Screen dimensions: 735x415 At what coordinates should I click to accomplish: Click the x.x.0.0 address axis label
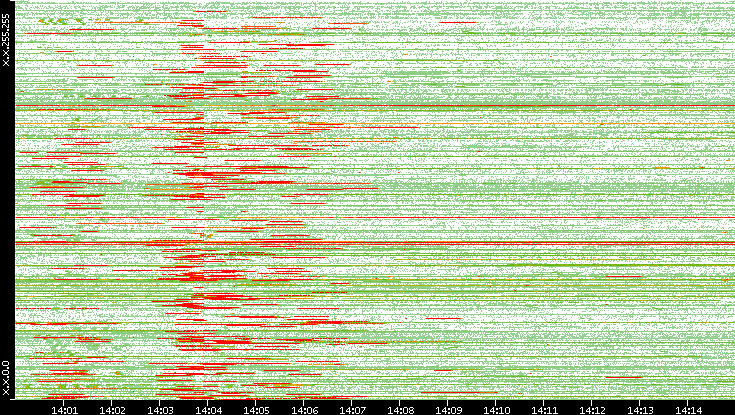point(6,378)
